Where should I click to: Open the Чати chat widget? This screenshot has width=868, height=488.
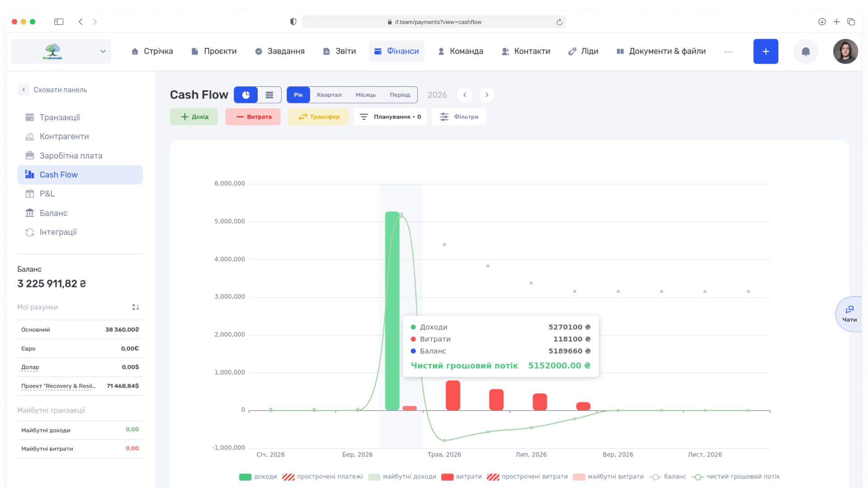(x=849, y=314)
